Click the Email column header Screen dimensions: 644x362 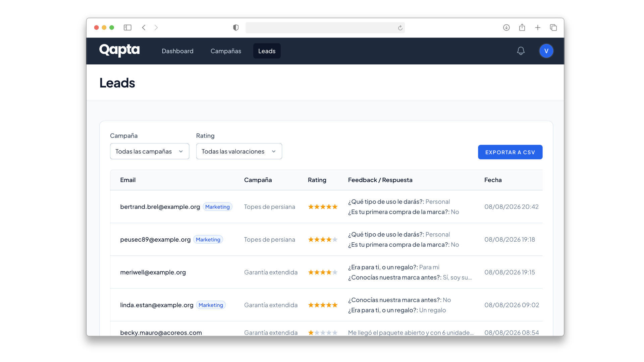[128, 180]
